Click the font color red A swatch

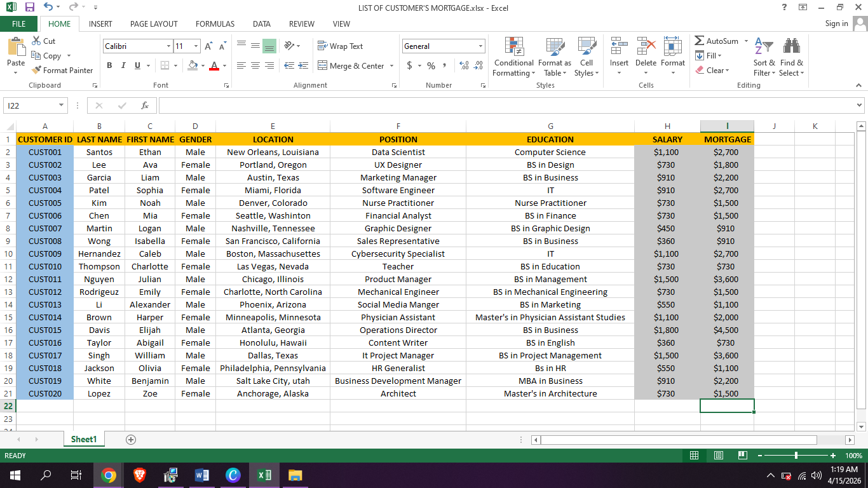tap(214, 65)
